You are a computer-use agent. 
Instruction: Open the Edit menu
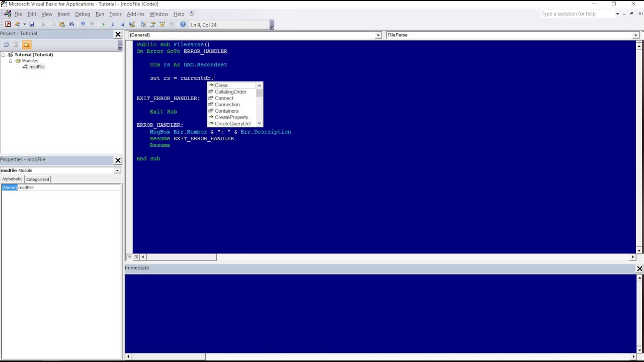click(32, 14)
